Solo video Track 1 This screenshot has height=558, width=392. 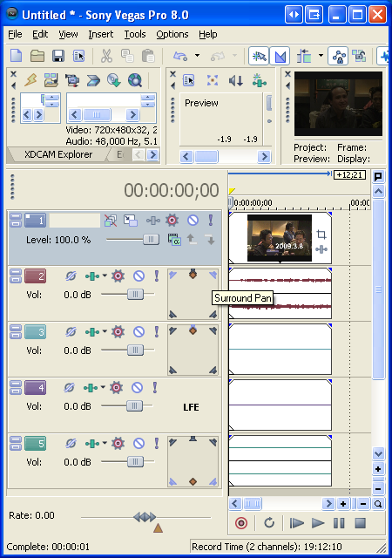[211, 221]
